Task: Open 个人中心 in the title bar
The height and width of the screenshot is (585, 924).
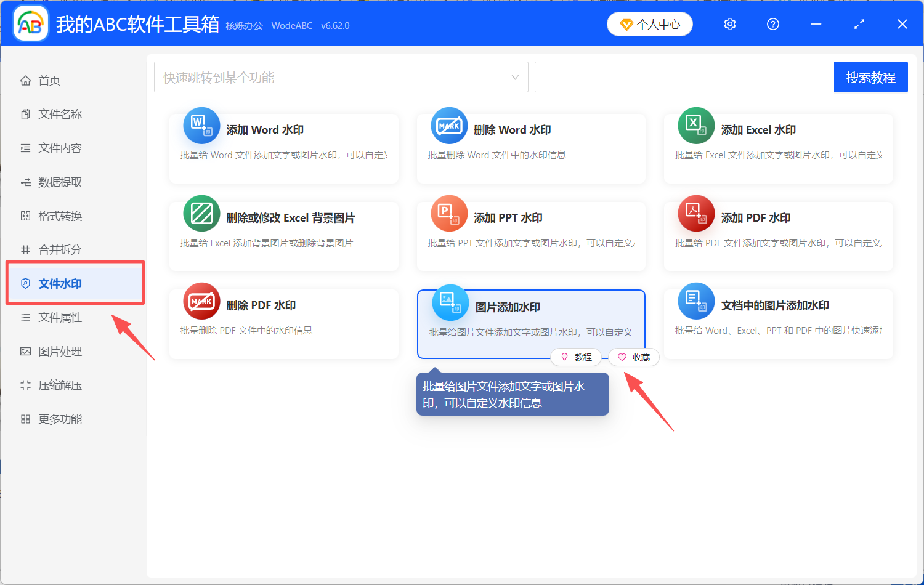Action: point(649,24)
